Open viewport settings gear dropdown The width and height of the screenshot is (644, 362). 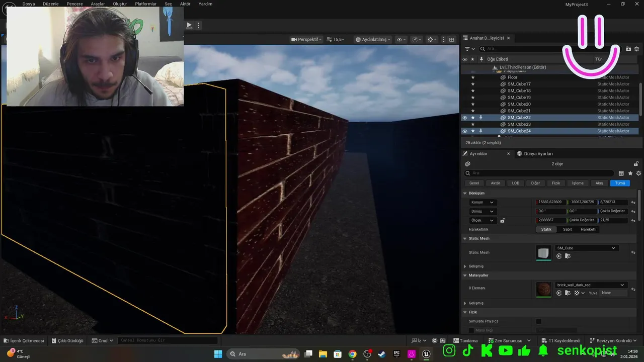pyautogui.click(x=432, y=39)
